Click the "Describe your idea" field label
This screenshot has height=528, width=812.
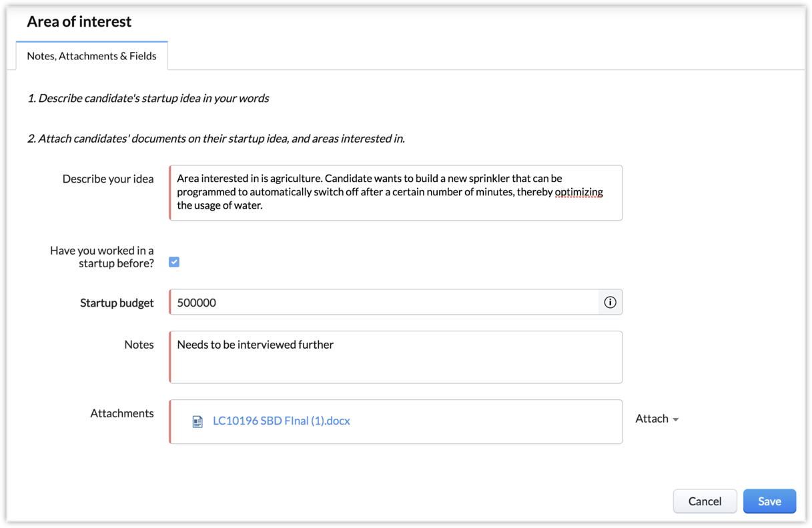pos(108,179)
